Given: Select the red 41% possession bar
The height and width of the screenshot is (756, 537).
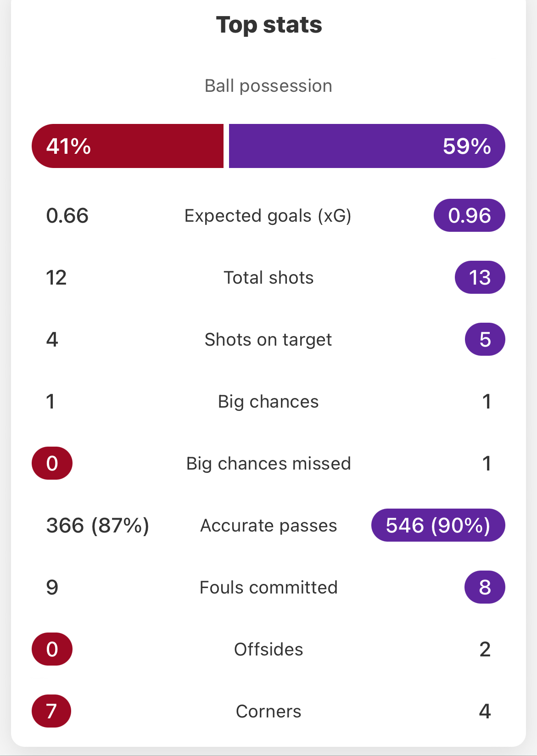Looking at the screenshot, I should [128, 146].
